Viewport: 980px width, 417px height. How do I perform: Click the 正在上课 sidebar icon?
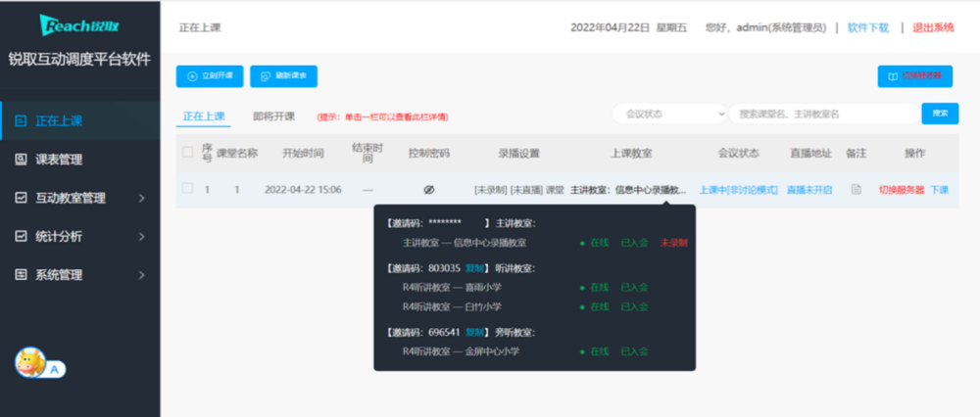click(21, 121)
